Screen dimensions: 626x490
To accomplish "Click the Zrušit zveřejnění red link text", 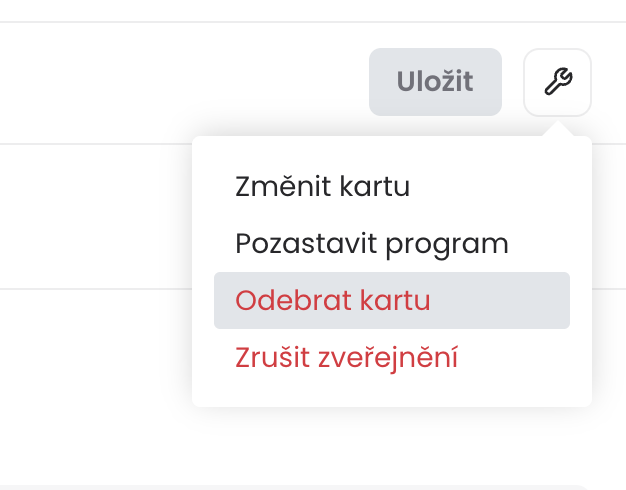I will tap(346, 358).
